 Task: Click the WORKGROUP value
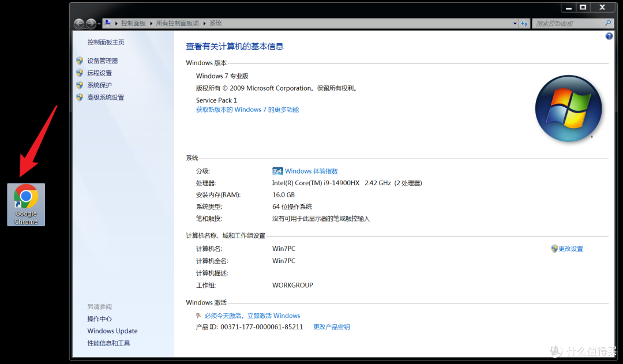click(x=292, y=286)
